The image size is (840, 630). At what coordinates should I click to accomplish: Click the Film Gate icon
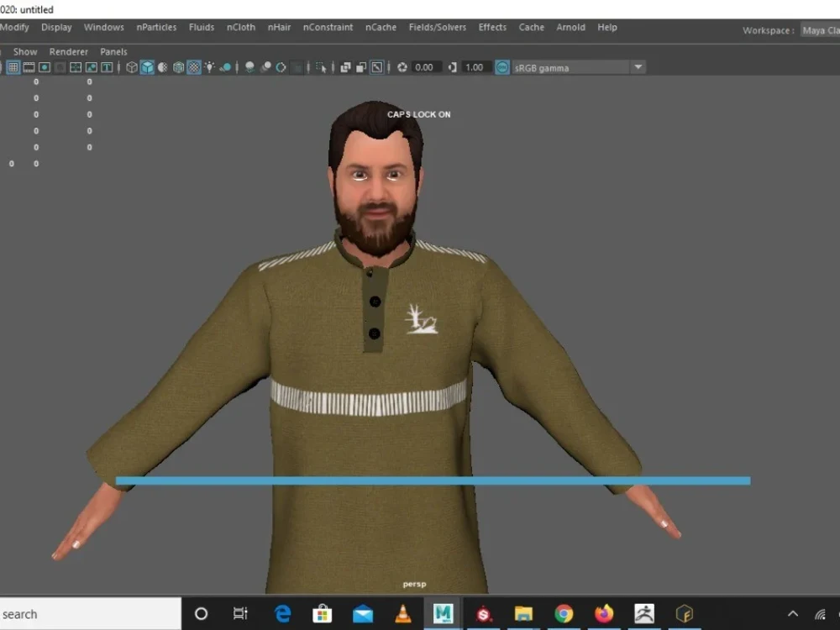point(29,67)
